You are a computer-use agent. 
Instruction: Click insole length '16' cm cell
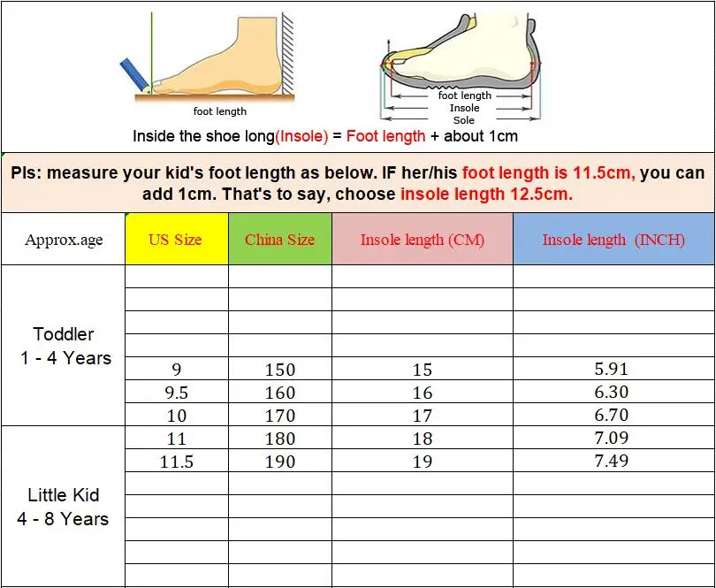[423, 392]
